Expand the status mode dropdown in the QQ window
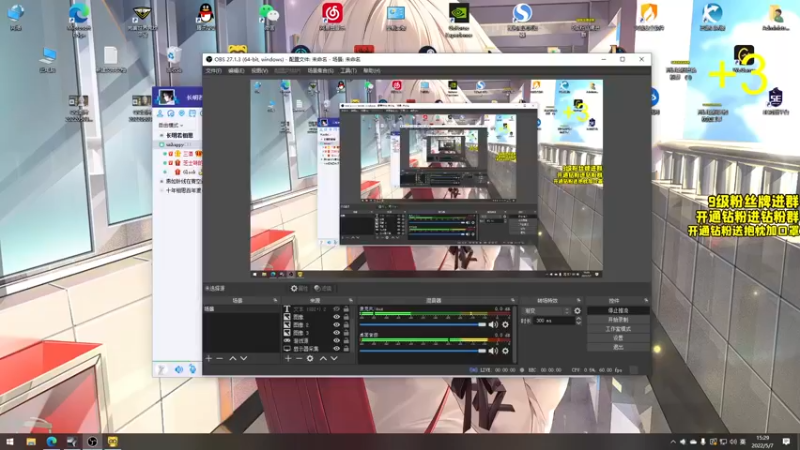Viewport: 800px width, 450px height. tap(170, 125)
